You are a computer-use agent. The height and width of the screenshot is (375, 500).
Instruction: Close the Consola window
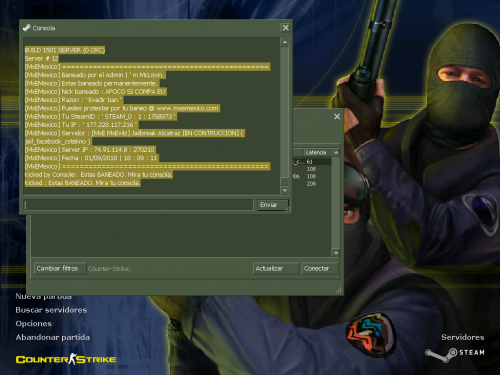[x=286, y=28]
